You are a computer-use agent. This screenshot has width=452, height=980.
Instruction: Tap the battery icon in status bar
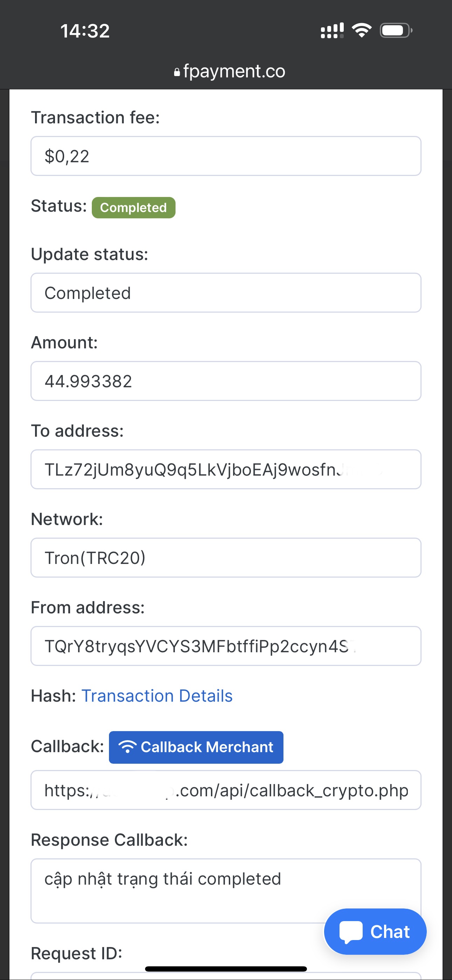396,30
